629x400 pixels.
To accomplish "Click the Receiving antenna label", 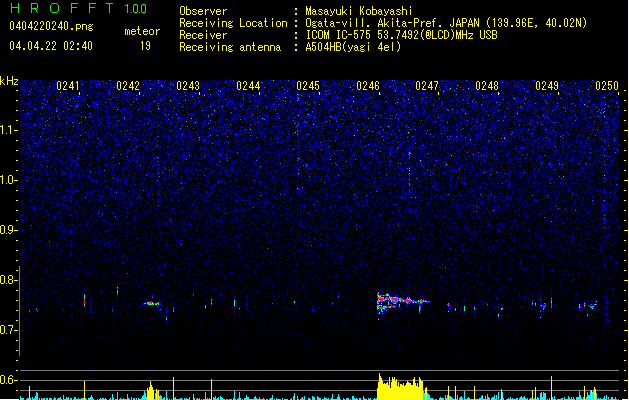I will [230, 47].
